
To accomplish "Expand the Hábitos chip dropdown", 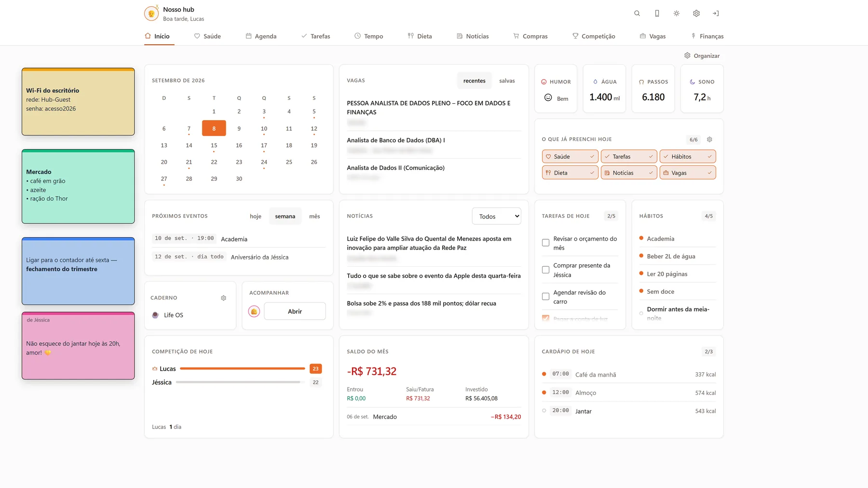I will [709, 157].
